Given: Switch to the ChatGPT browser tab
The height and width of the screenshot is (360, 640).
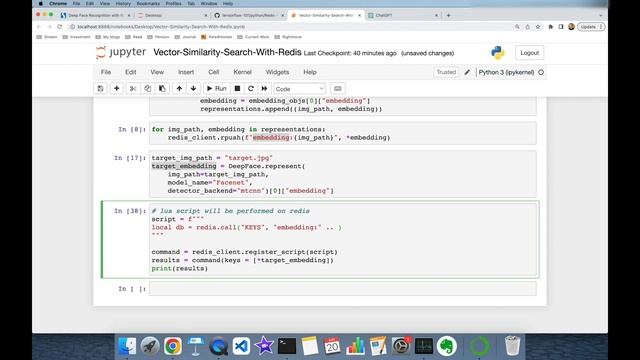Looking at the screenshot, I should [402, 15].
